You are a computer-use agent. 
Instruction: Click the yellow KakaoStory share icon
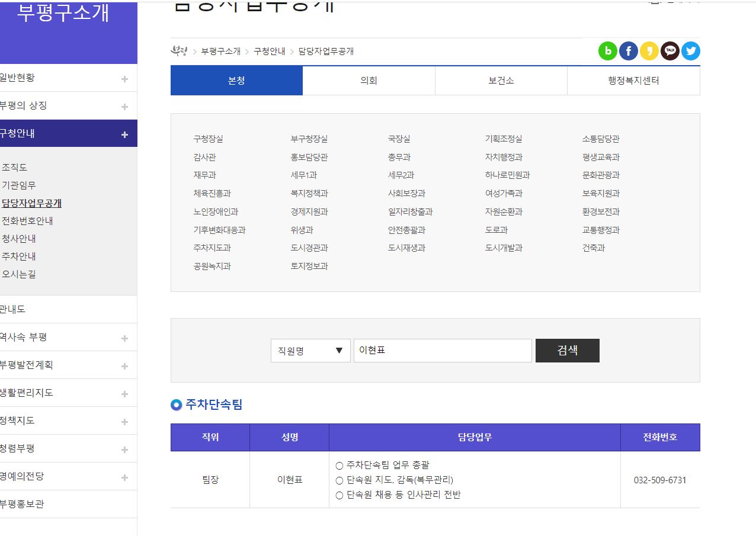click(649, 52)
